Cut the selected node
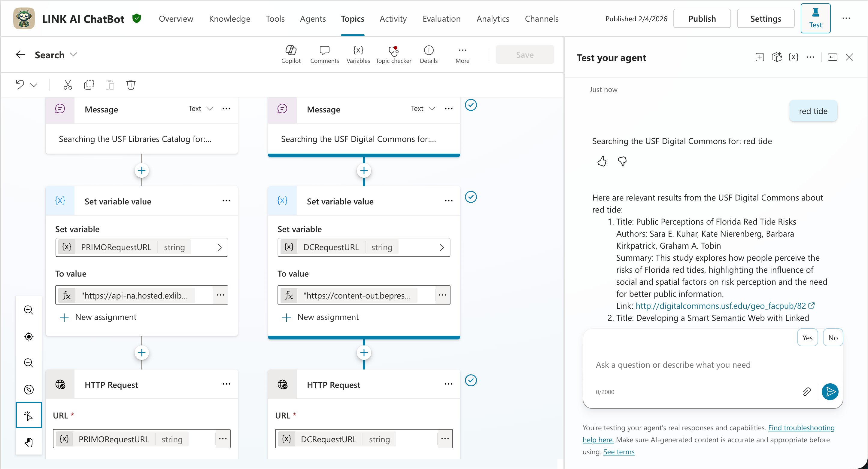Viewport: 868px width, 469px height. tap(68, 84)
